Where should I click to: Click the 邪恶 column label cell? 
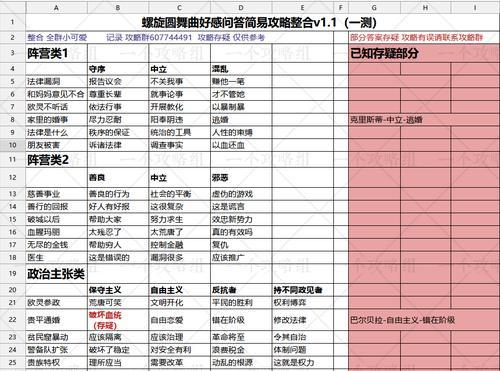click(241, 178)
